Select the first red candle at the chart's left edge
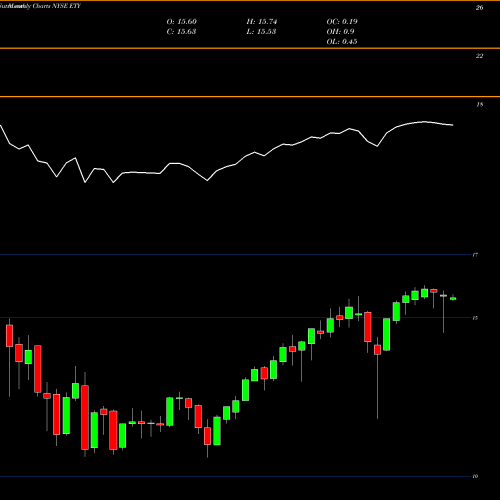The image size is (500, 500). pyautogui.click(x=9, y=336)
